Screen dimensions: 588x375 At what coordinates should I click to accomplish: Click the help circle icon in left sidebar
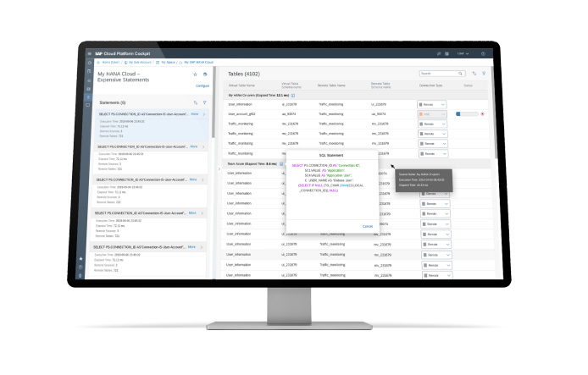point(80,267)
